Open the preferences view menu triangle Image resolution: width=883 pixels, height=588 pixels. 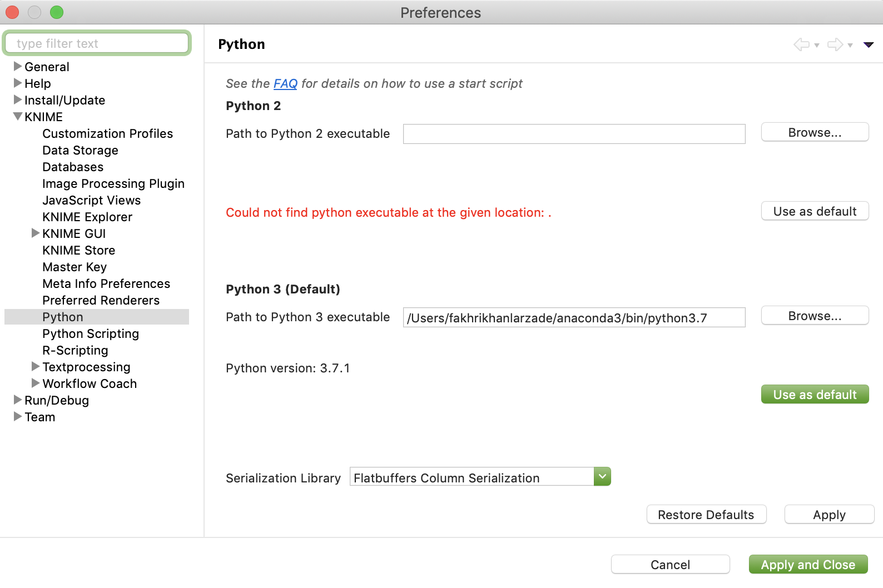[868, 44]
